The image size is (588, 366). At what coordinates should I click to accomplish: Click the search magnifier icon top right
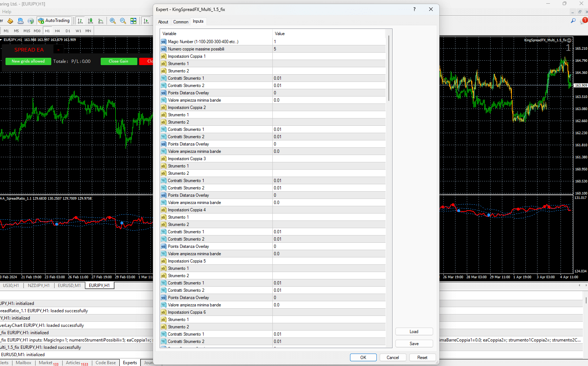(573, 21)
